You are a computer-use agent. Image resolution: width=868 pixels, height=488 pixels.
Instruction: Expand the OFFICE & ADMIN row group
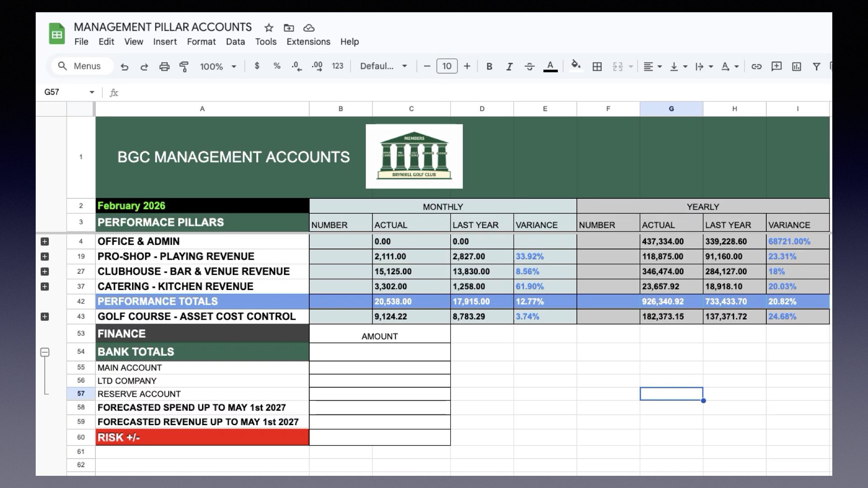(x=45, y=242)
